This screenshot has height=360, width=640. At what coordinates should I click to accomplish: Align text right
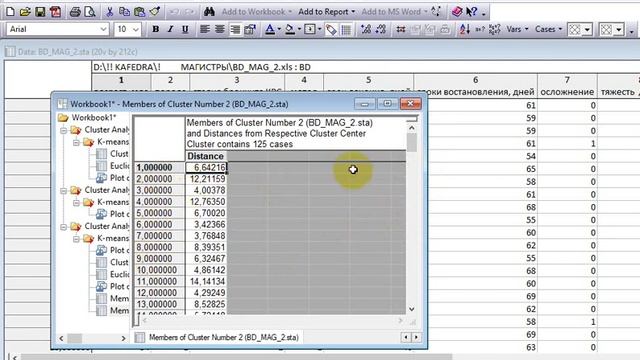coord(235,29)
